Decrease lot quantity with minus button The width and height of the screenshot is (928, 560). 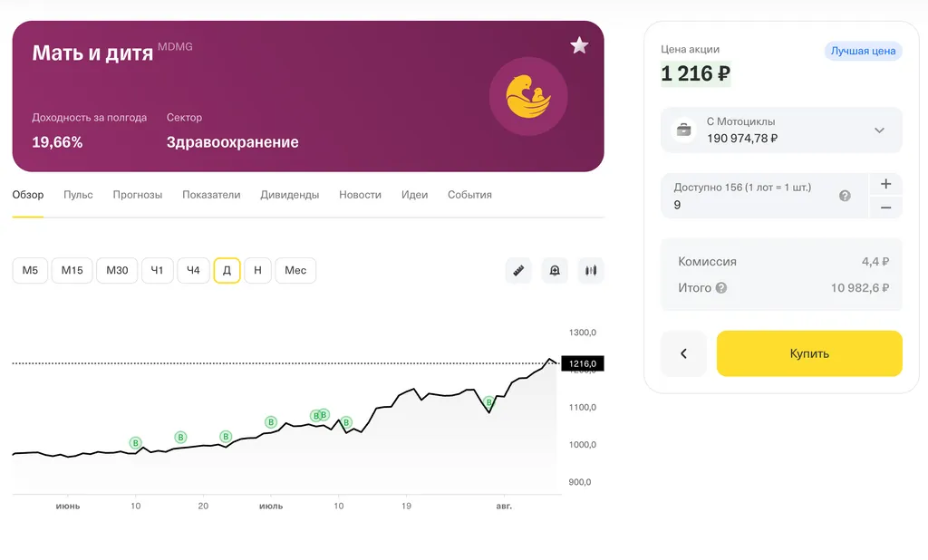pyautogui.click(x=885, y=208)
